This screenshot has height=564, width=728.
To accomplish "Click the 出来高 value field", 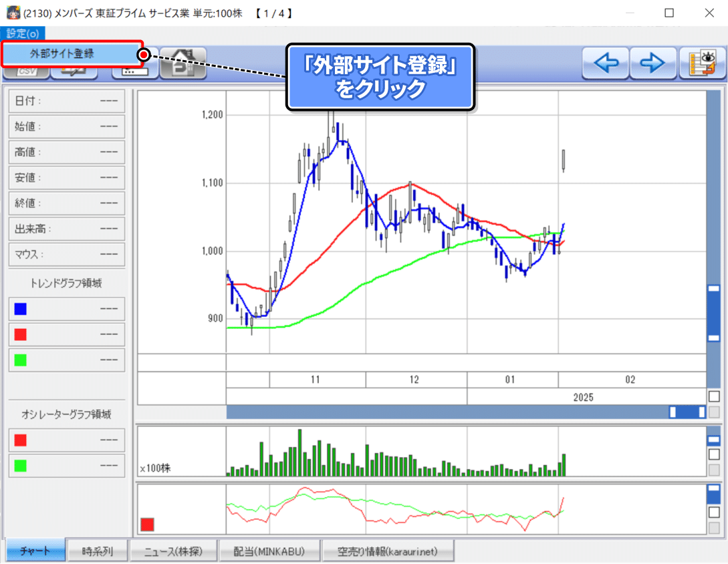I will pyautogui.click(x=67, y=229).
